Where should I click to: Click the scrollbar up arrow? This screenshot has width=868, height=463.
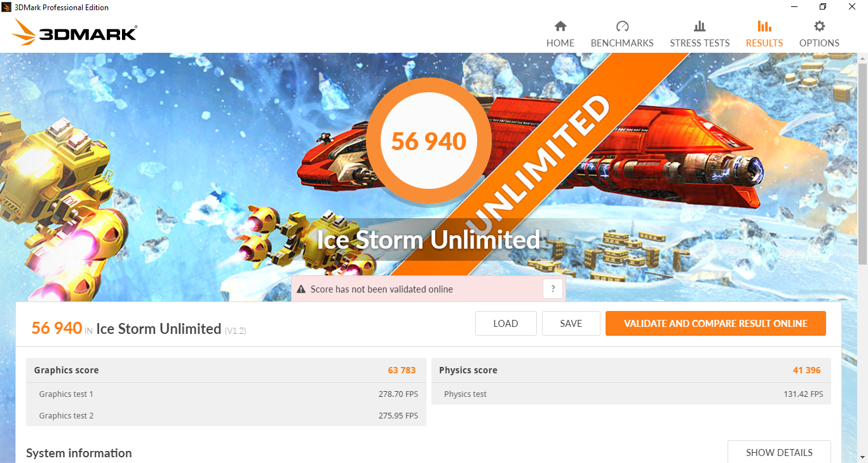pos(862,58)
